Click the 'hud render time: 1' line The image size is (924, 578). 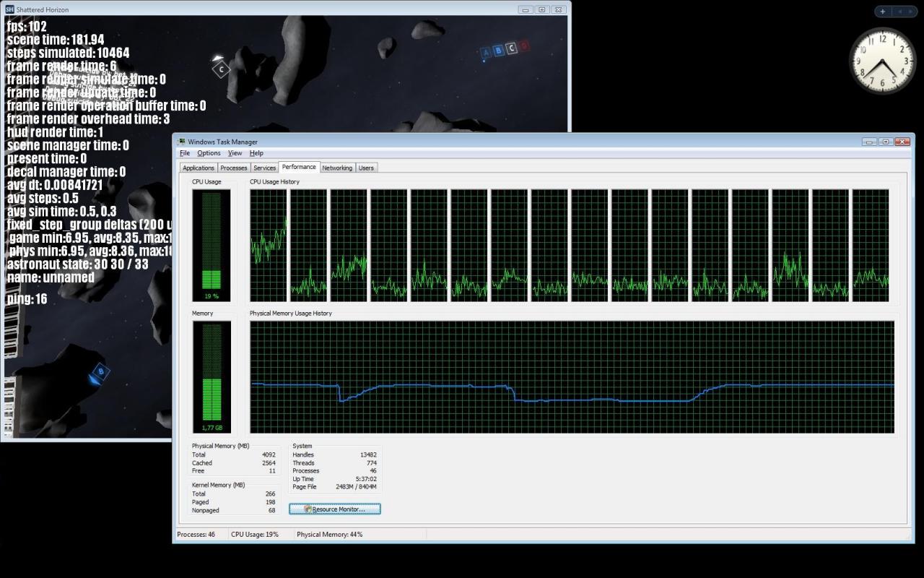coord(56,132)
